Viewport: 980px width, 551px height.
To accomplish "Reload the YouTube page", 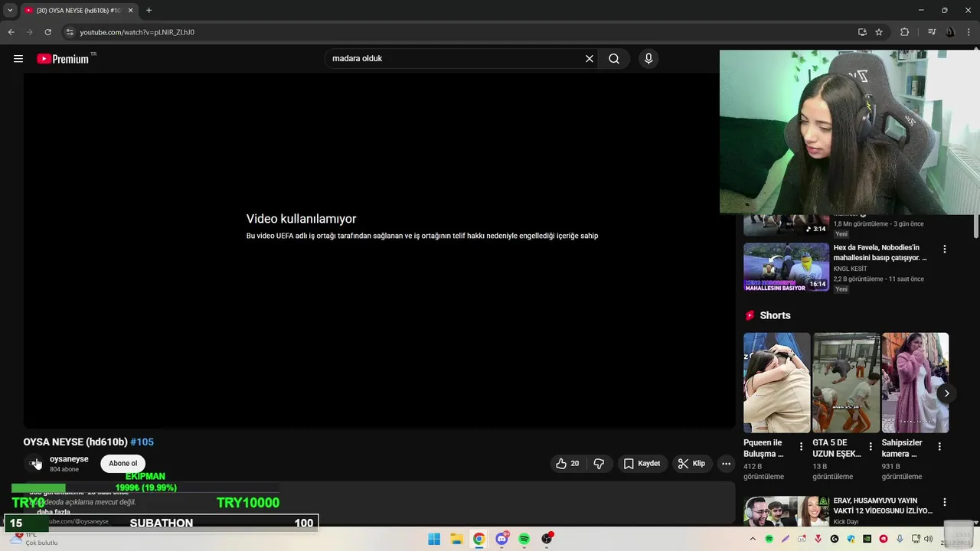I will pyautogui.click(x=47, y=32).
